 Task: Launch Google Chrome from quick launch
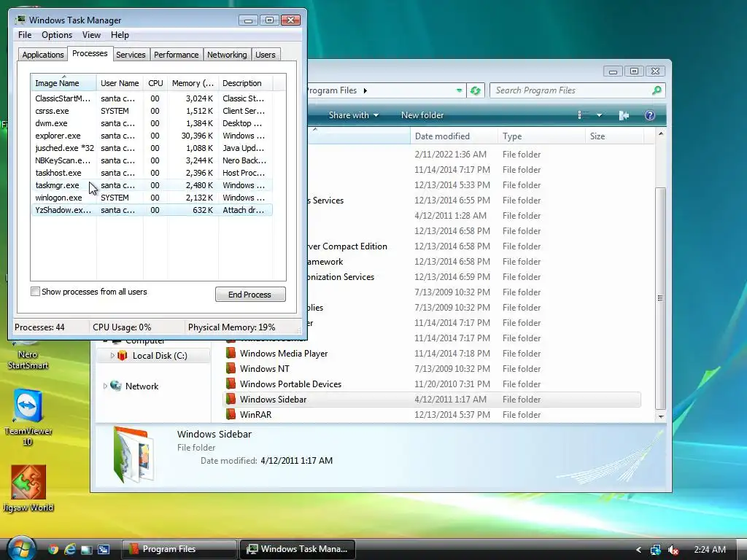53,549
